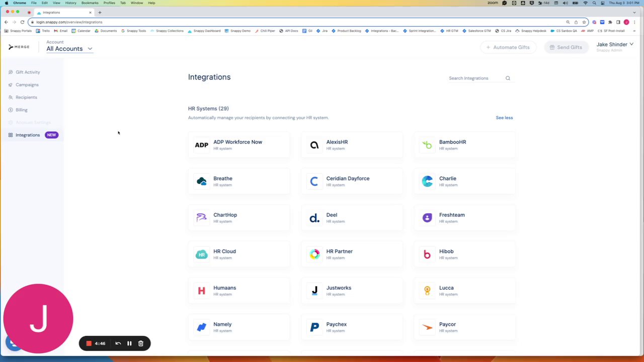Open the Freshteam purple icon
Screen dimensions: 644x362
point(427,218)
